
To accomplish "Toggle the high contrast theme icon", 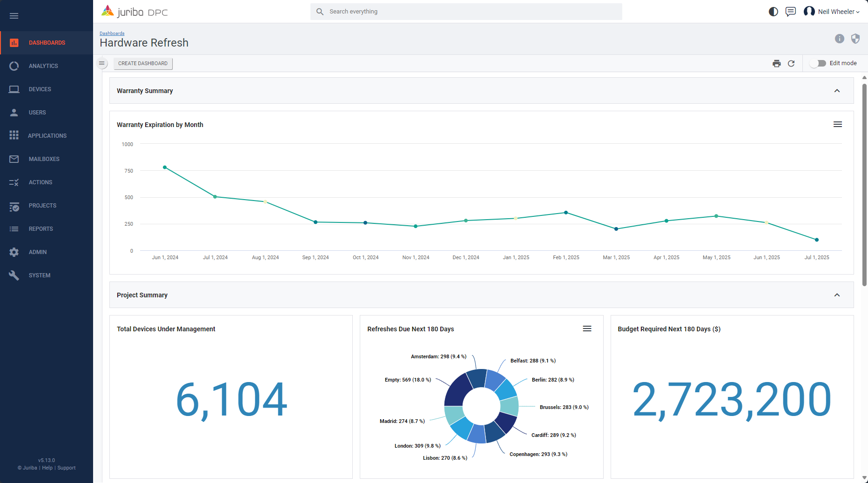I will 773,12.
